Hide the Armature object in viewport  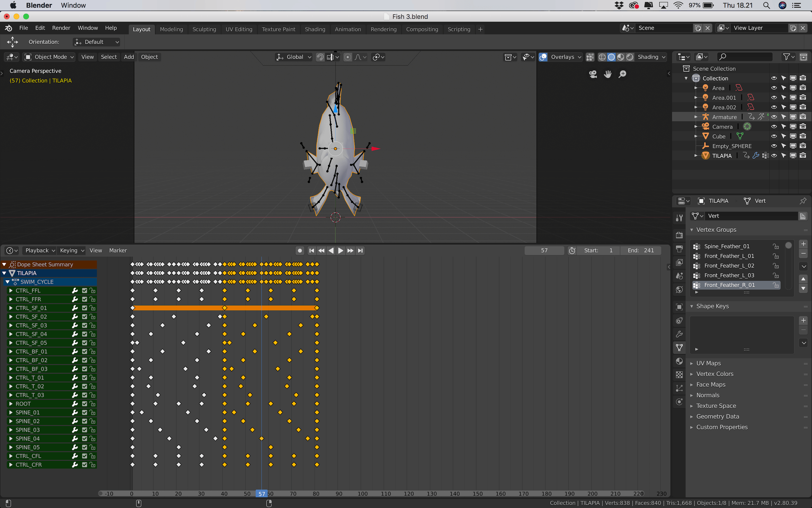coord(774,117)
